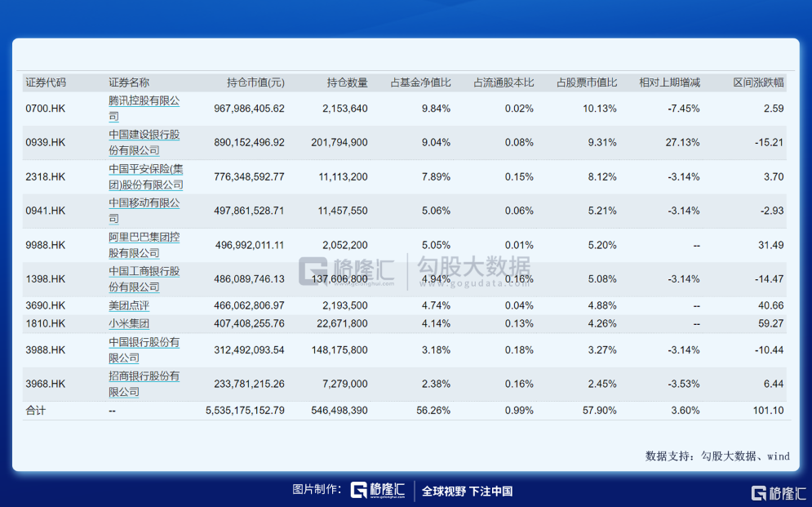
Task: Click the 格隆汇 logo in footer center
Action: coord(378,490)
